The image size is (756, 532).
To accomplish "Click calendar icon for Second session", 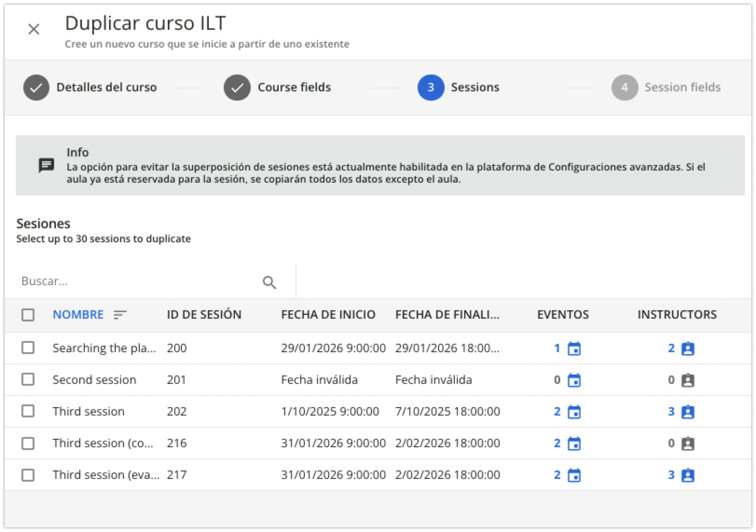I will coord(574,380).
